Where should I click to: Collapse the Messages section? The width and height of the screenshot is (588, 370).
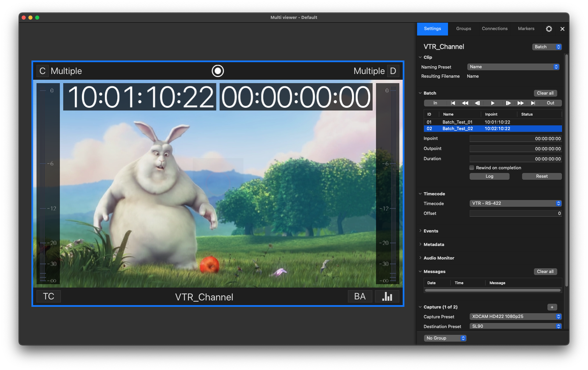tap(420, 272)
